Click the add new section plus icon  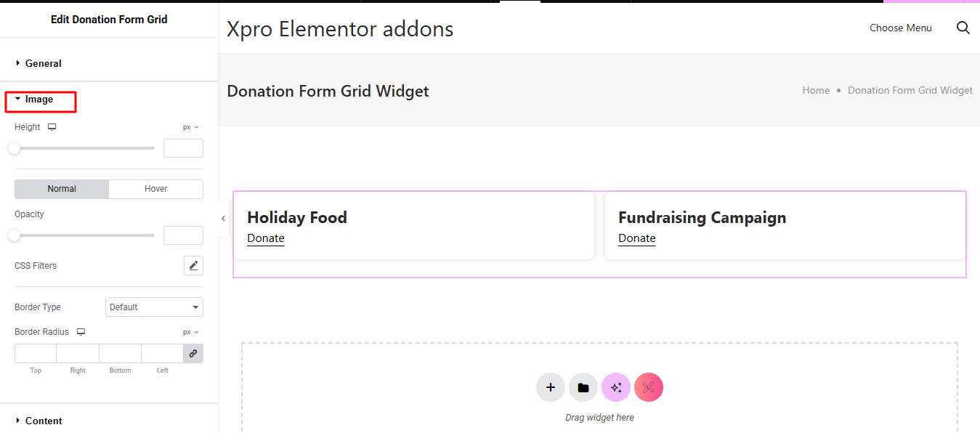coord(551,387)
